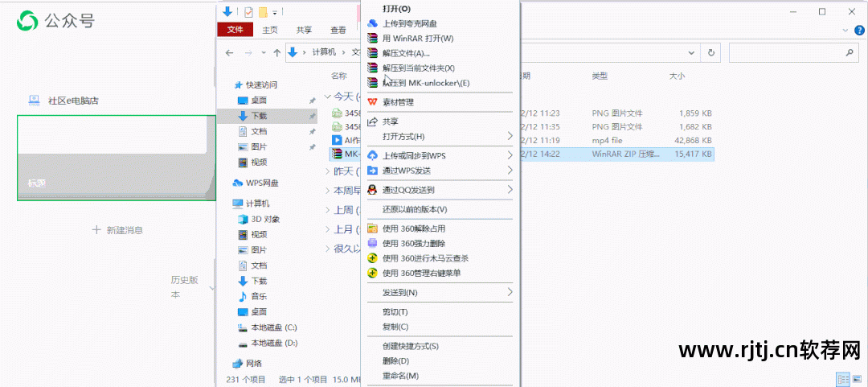This screenshot has width=868, height=387.
Task: Switch to the 主页 ribbon tab
Action: [x=270, y=30]
